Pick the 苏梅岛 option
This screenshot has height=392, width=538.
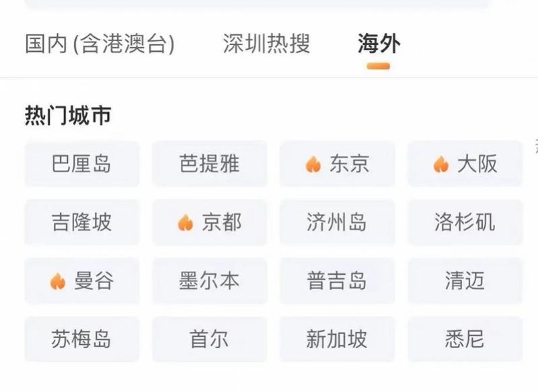[x=82, y=339]
